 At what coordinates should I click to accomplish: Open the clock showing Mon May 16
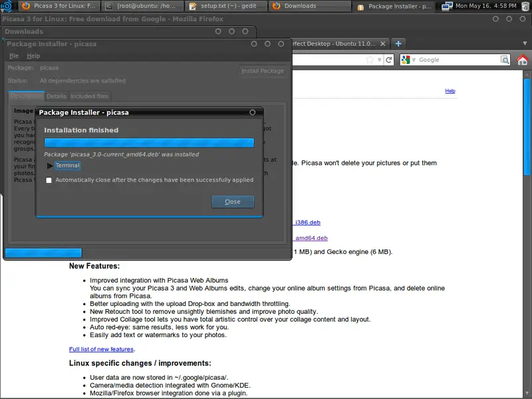(486, 6)
